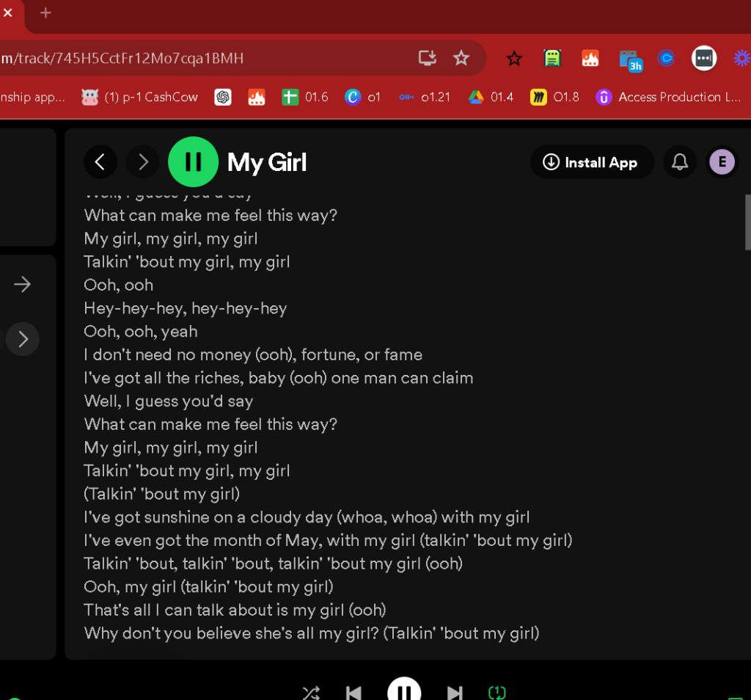Open a new browser tab
This screenshot has height=700, width=751.
[x=45, y=13]
